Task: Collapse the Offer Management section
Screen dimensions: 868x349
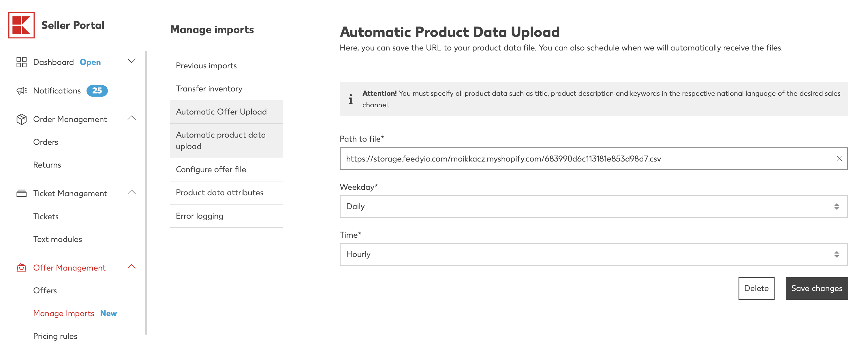Action: pos(131,267)
